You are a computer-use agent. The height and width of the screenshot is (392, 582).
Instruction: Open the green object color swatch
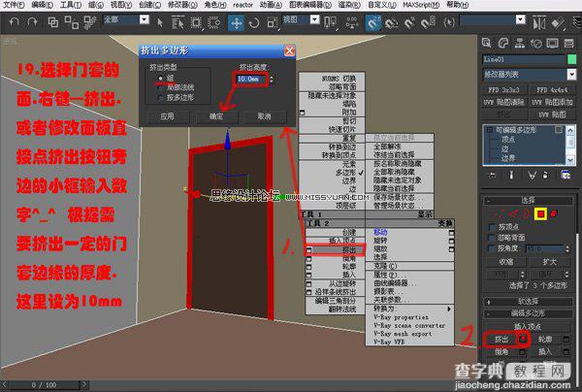click(x=571, y=59)
